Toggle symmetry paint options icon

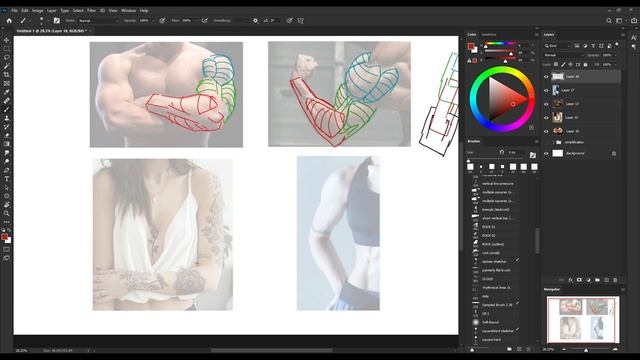[x=300, y=20]
